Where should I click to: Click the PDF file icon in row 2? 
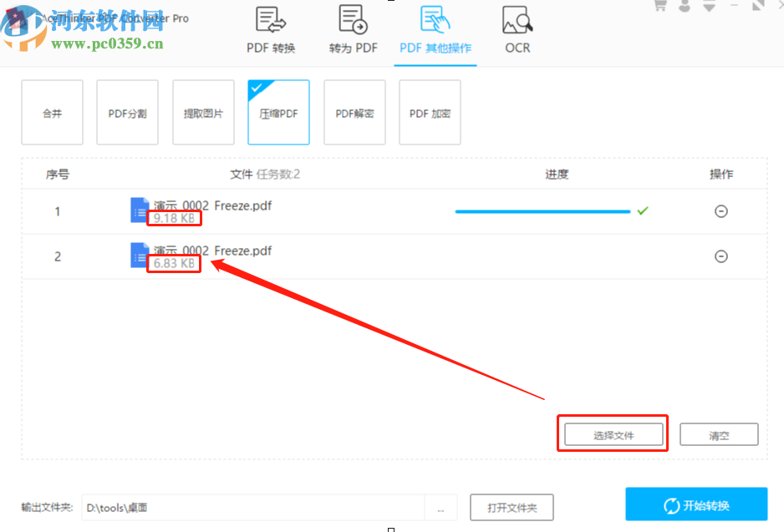click(x=140, y=255)
